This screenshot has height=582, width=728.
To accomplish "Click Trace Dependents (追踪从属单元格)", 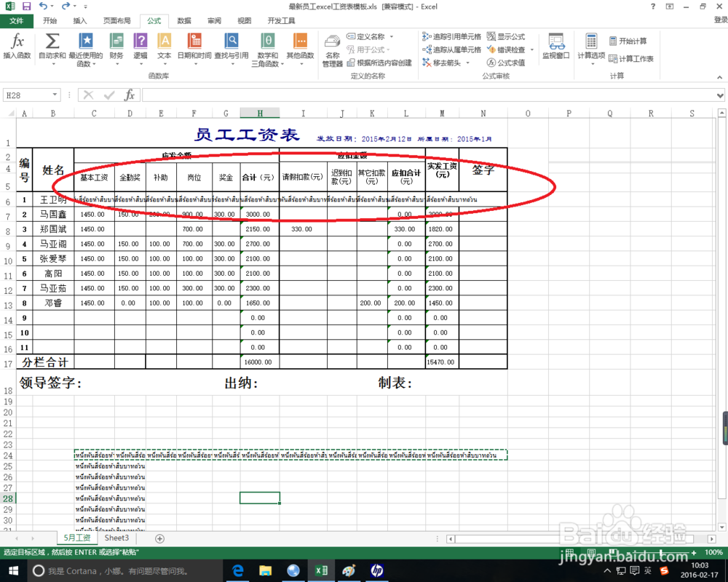I will [x=452, y=49].
